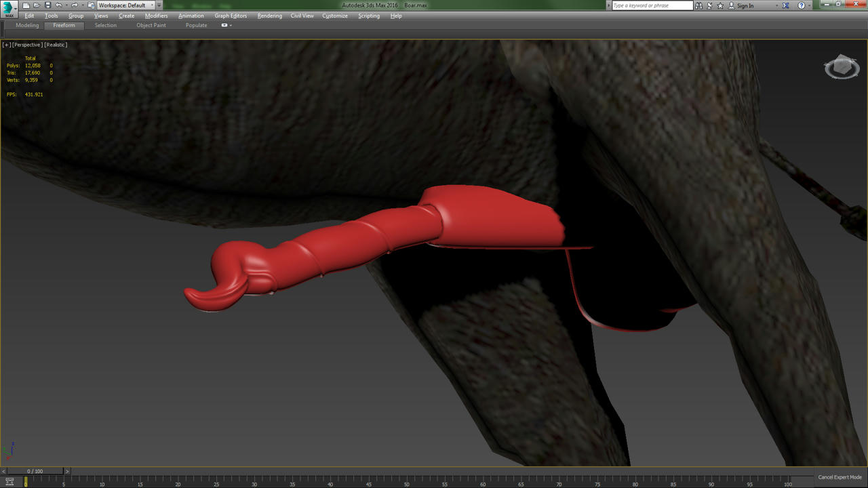Click the Polys count 12,058 statistic
Viewport: 868px width, 488px height.
click(33, 65)
